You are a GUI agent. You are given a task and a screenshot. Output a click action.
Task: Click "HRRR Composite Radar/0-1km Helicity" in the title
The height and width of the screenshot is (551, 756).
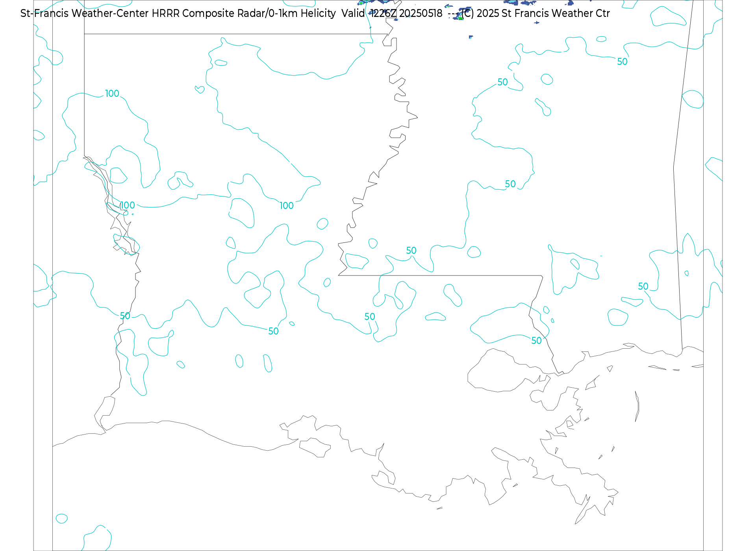click(244, 13)
